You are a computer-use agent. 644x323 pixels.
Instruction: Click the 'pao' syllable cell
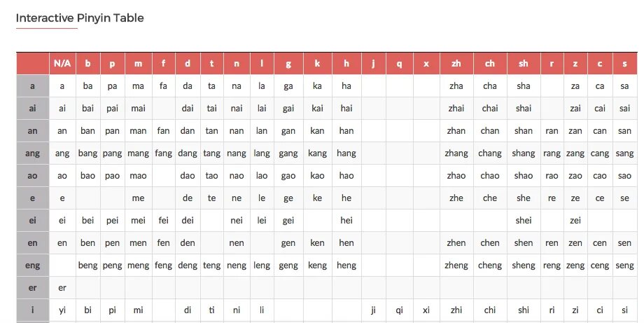[112, 175]
